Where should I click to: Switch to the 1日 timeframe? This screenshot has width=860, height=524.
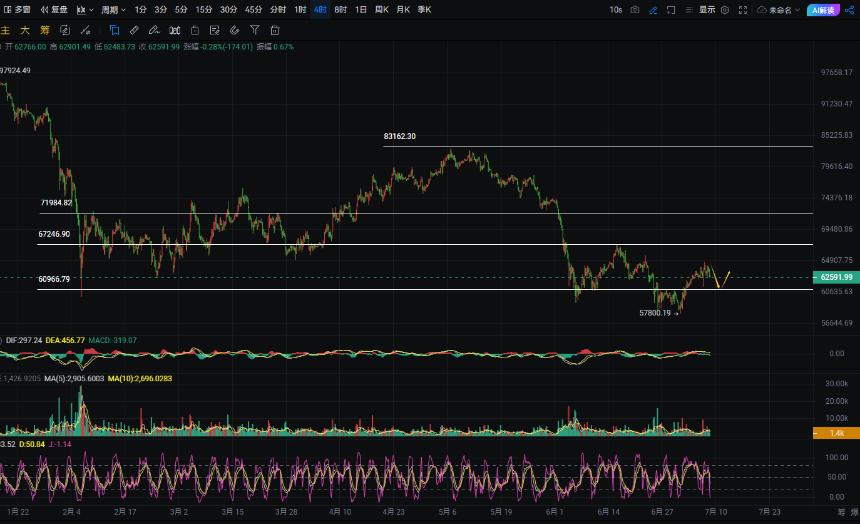coord(360,10)
